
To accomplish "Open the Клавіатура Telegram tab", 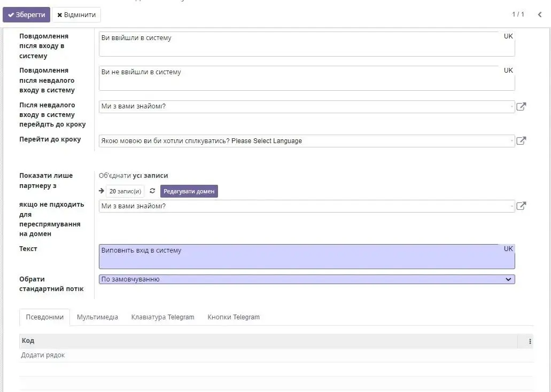I will tap(162, 317).
